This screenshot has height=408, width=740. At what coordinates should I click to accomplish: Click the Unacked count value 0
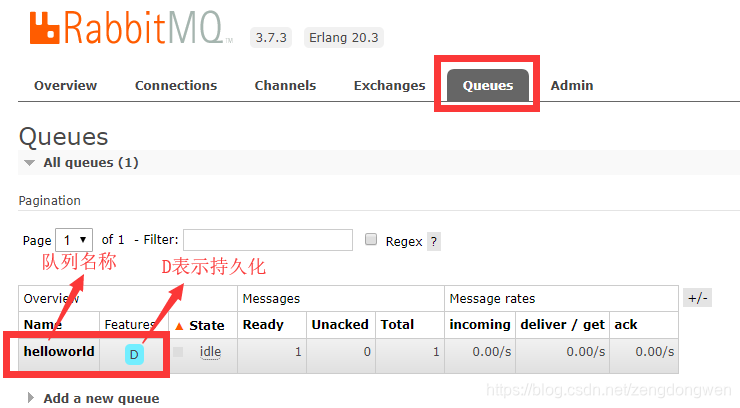[367, 352]
